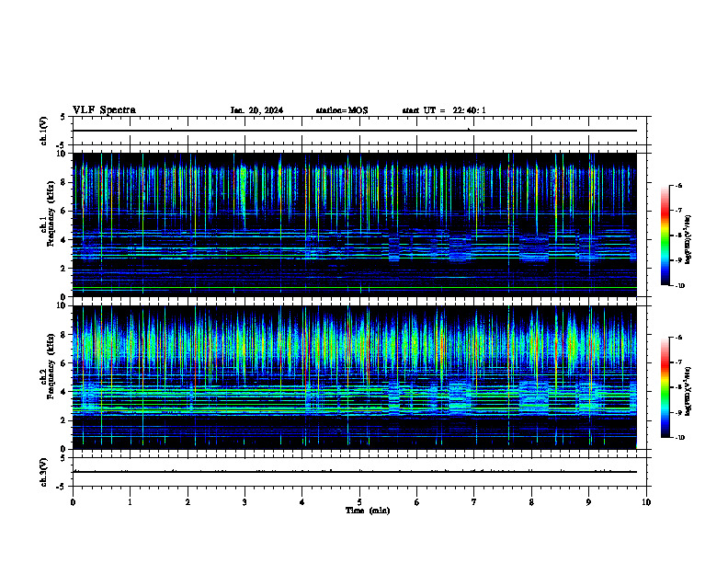728x563 pixels.
Task: Click the "ch.3(V)" waveform axis label
Action: coord(44,472)
